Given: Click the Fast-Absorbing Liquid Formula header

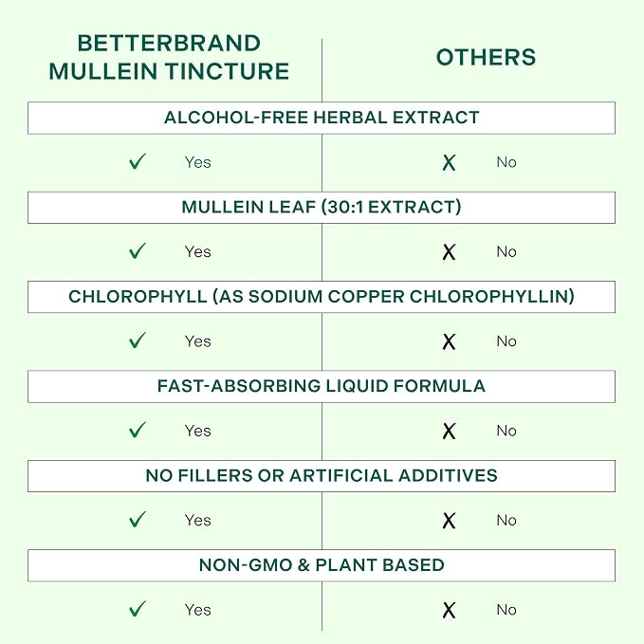Looking at the screenshot, I should (322, 386).
